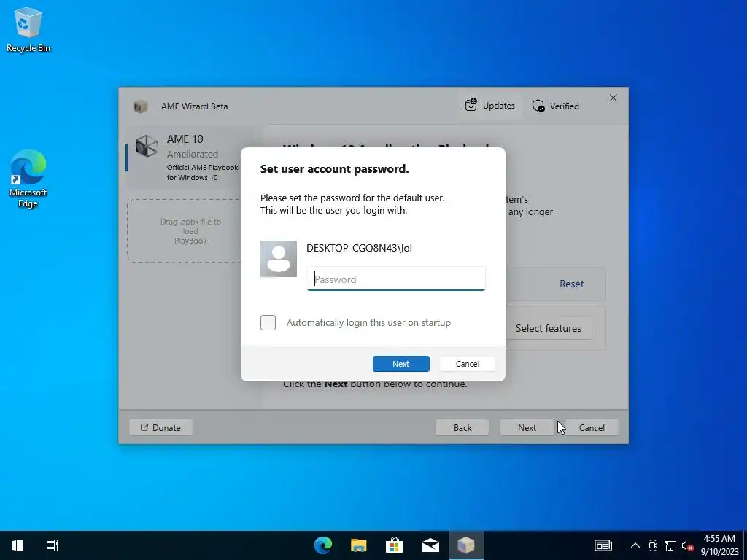Click the Next button in password dialog
This screenshot has width=747, height=560.
point(400,364)
